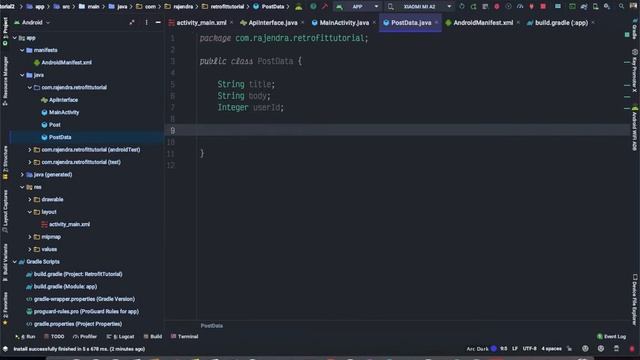640x360 pixels.
Task: Hide the Project panel with minus icon
Action: coord(158,22)
